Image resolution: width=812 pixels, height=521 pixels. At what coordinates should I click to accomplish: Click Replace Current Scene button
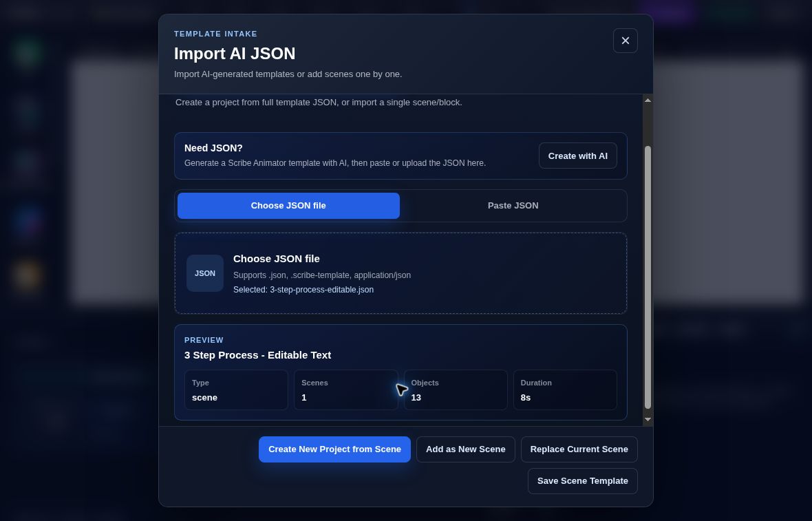pyautogui.click(x=579, y=449)
